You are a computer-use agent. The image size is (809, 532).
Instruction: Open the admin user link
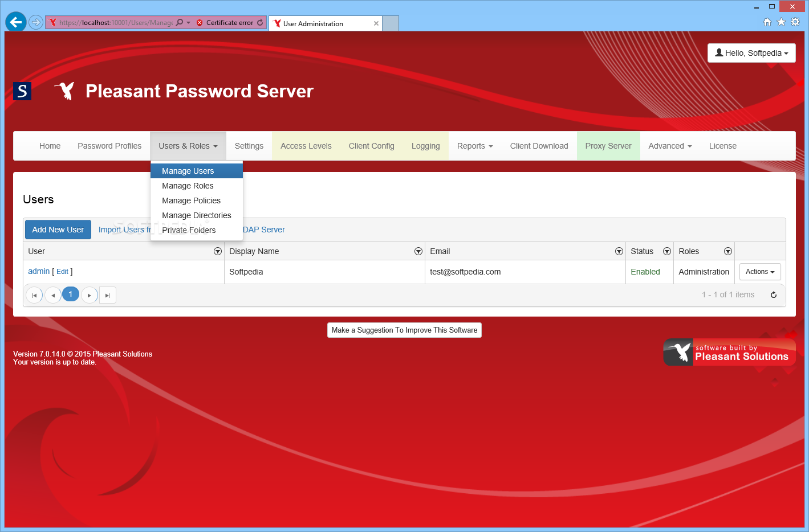click(x=39, y=271)
